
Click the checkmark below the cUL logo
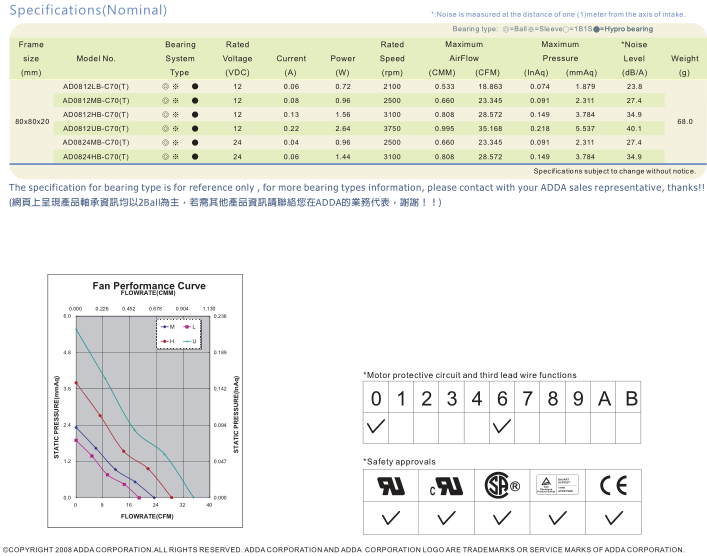446,518
